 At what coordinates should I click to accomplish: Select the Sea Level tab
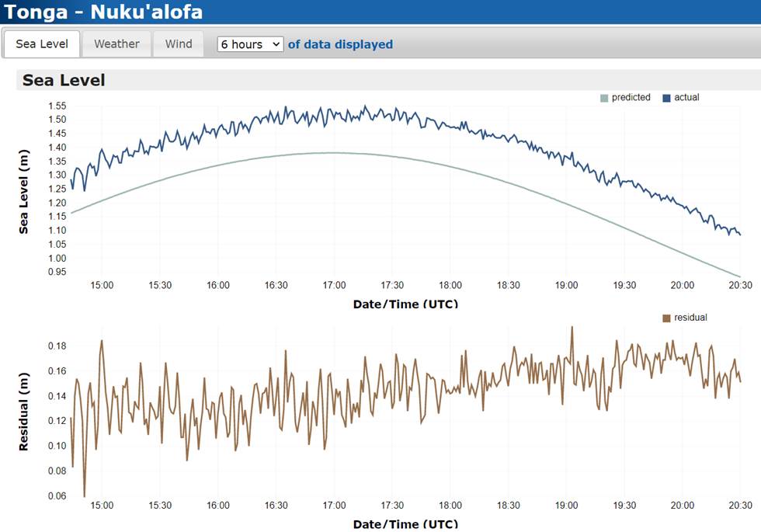pyautogui.click(x=42, y=44)
